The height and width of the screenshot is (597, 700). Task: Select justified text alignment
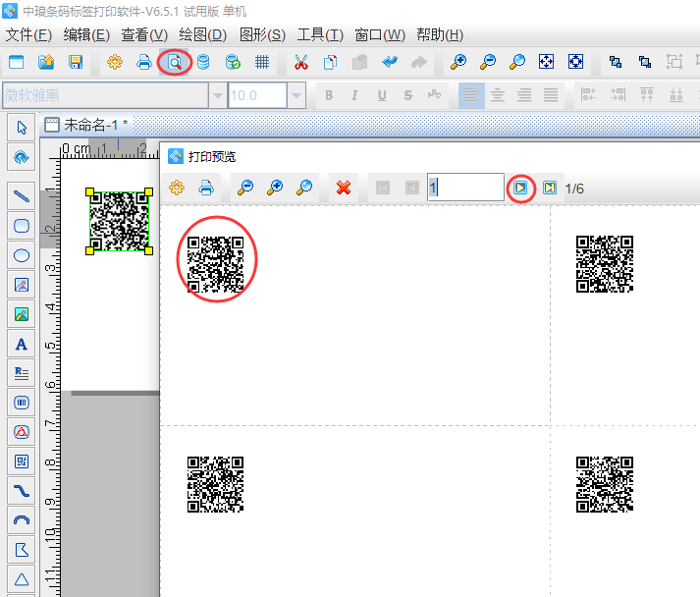click(x=551, y=95)
